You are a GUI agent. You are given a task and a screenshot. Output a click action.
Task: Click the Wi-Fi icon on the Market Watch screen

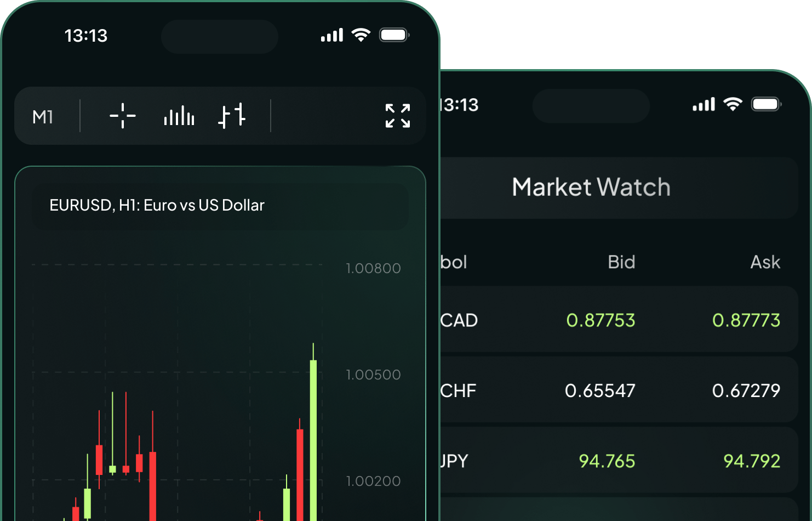pyautogui.click(x=733, y=104)
